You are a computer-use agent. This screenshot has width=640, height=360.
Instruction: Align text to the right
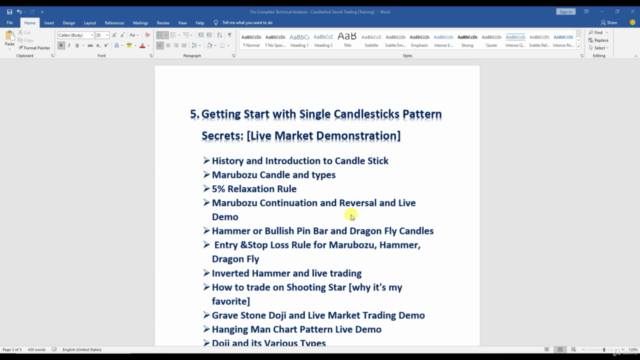pyautogui.click(x=176, y=46)
